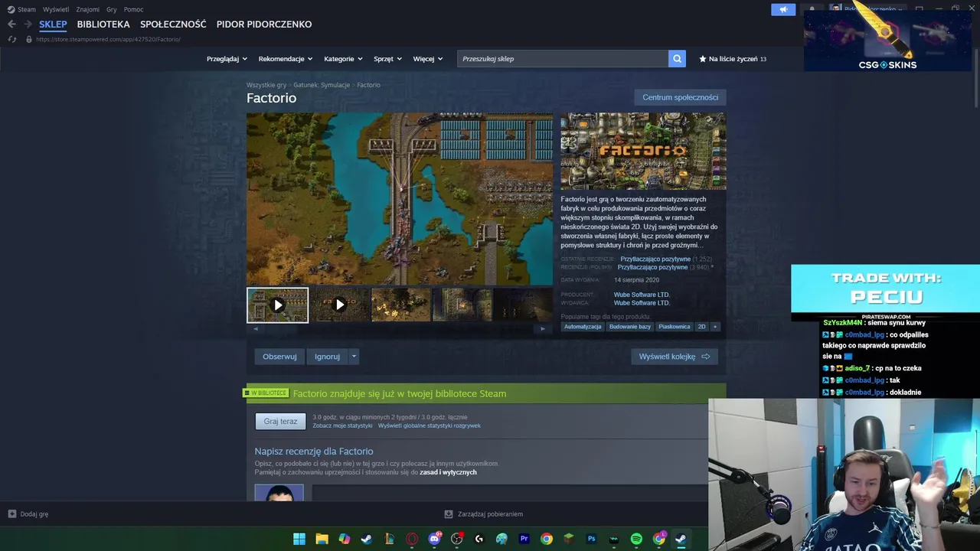
Task: Open Minecraft launcher in the taskbar
Action: [569, 539]
